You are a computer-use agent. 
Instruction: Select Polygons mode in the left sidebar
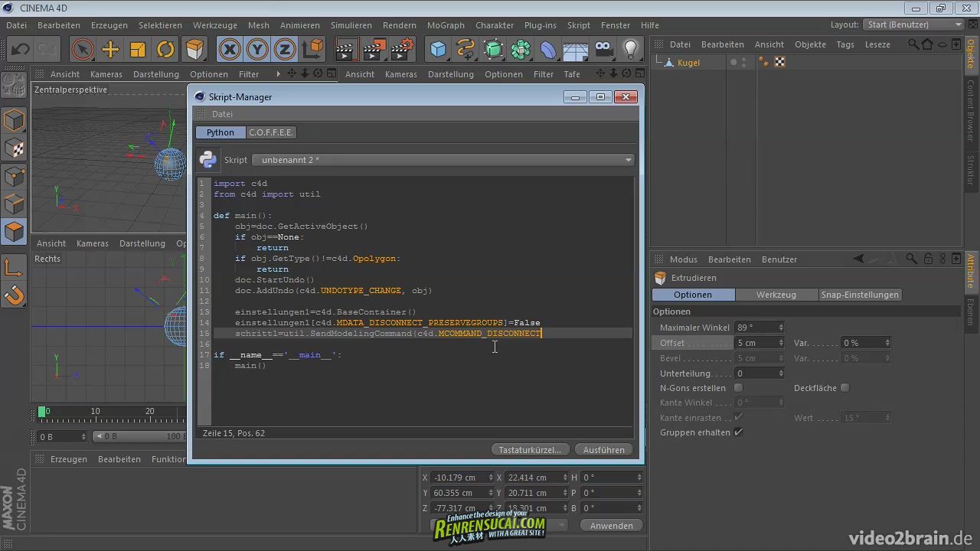(x=14, y=231)
